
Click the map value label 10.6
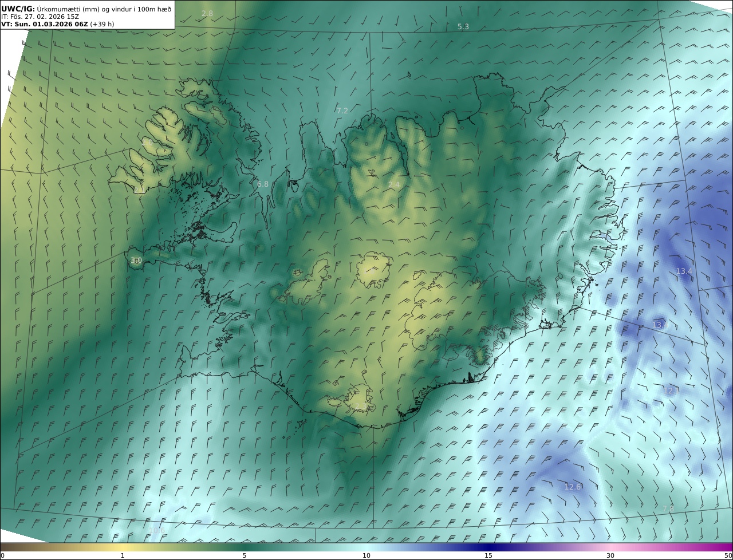[156, 531]
